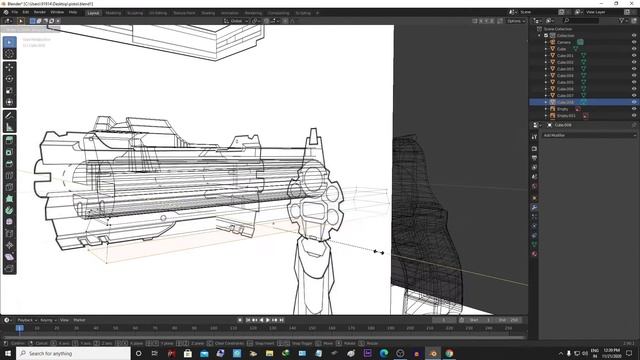This screenshot has height=360, width=640.
Task: Select the Annotate pencil tool
Action: [9, 116]
